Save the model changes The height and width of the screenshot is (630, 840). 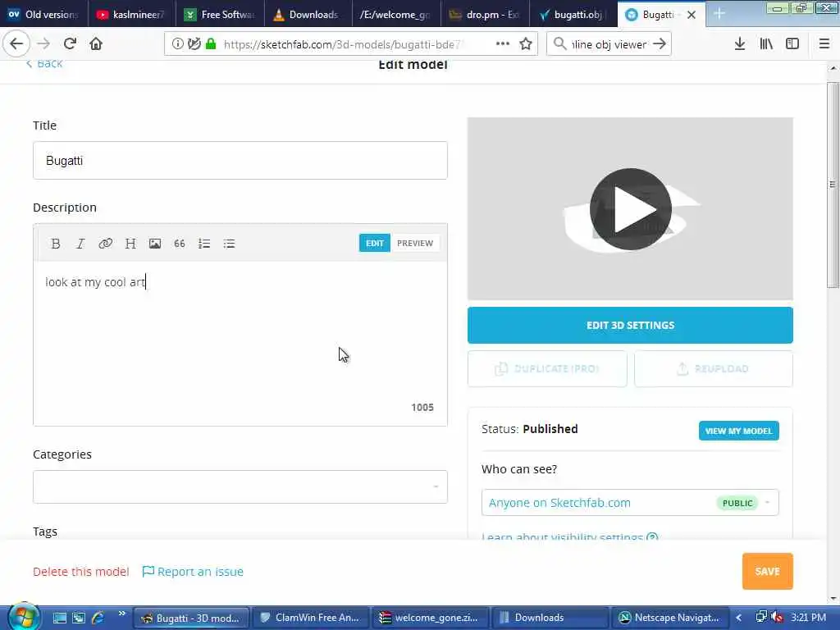[x=767, y=572]
